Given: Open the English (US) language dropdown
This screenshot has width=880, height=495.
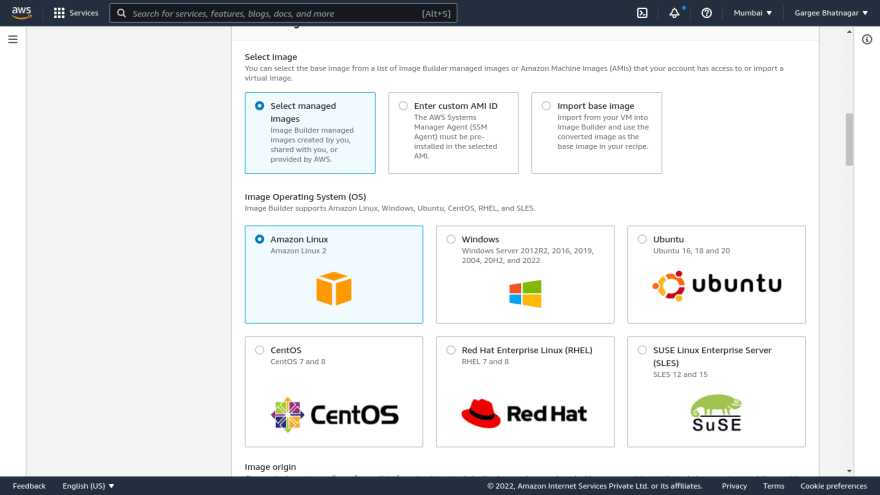Looking at the screenshot, I should tap(88, 486).
